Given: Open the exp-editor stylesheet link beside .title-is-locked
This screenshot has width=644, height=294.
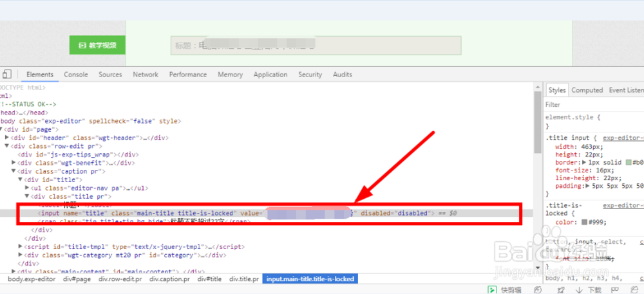Looking at the screenshot, I should [x=623, y=206].
